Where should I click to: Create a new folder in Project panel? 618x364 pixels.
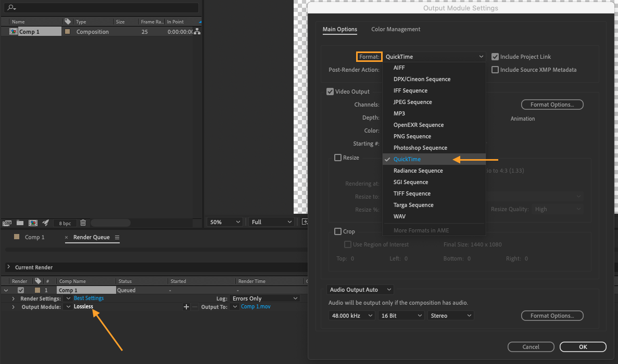20,223
